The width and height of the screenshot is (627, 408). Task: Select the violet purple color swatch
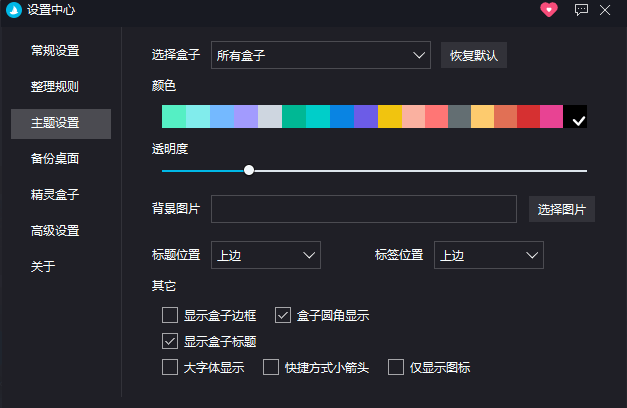point(366,116)
